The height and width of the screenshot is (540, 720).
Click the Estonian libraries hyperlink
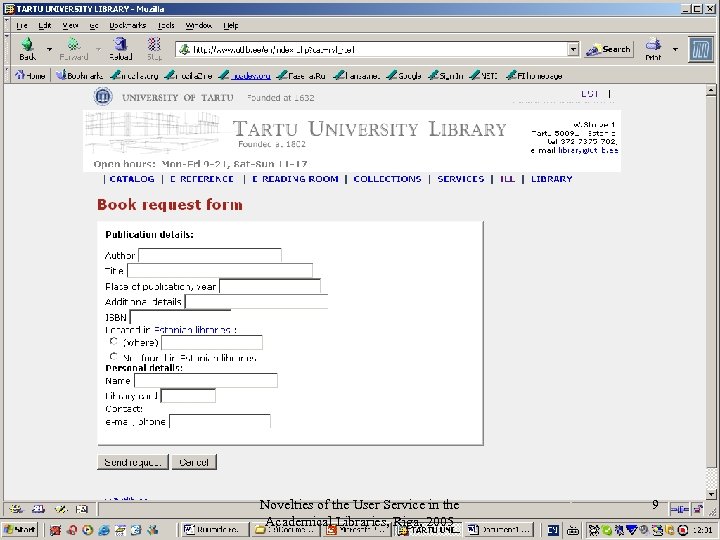point(192,330)
